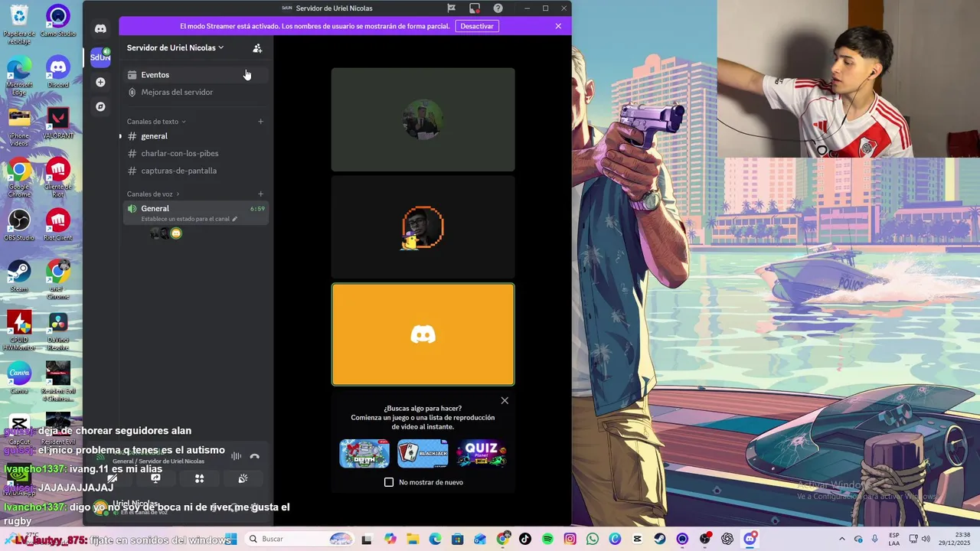The height and width of the screenshot is (551, 980).
Task: Launch the Blackjack activity
Action: coord(423,454)
